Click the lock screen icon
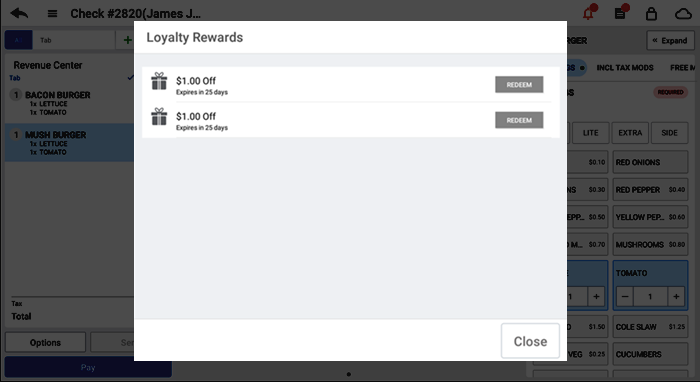Screen dimensions: 700x382 pyautogui.click(x=651, y=13)
